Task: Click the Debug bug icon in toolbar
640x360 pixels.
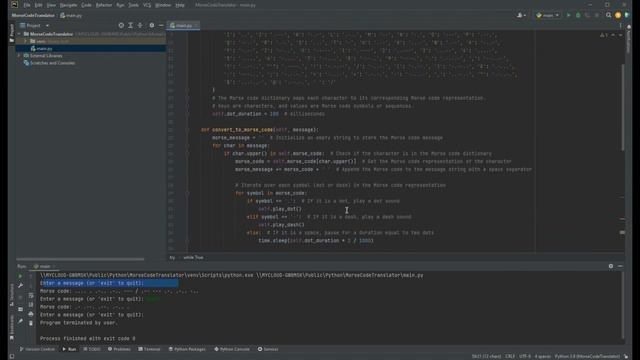Action: 578,15
